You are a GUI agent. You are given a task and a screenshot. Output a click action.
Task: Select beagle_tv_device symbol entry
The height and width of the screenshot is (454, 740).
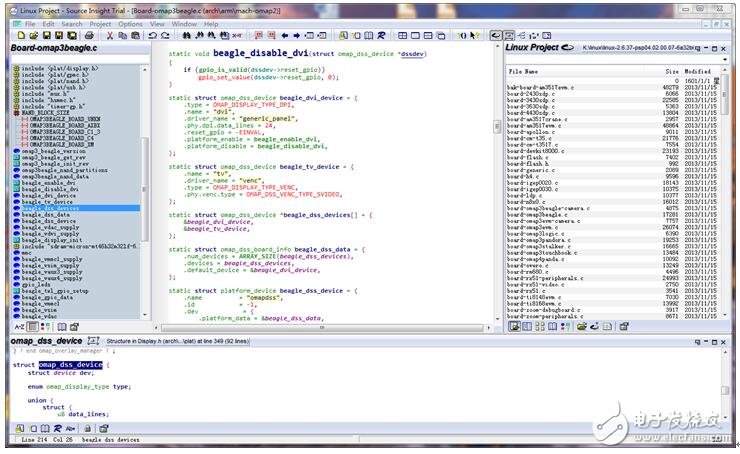click(46, 201)
